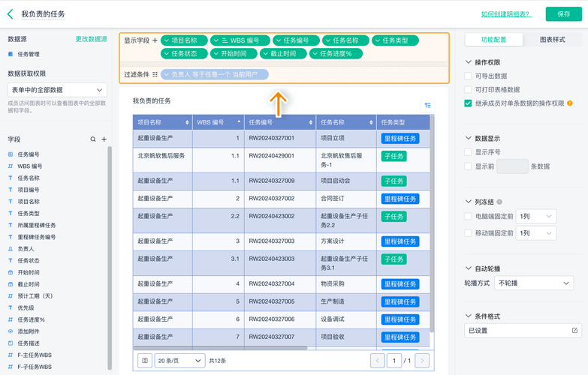Click the sort arrow on WBS 编号 column

pos(239,121)
